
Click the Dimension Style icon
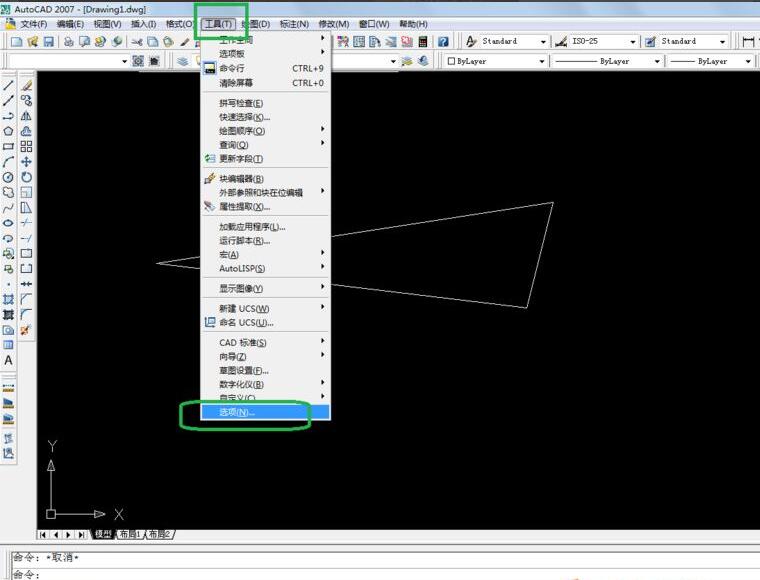click(561, 42)
